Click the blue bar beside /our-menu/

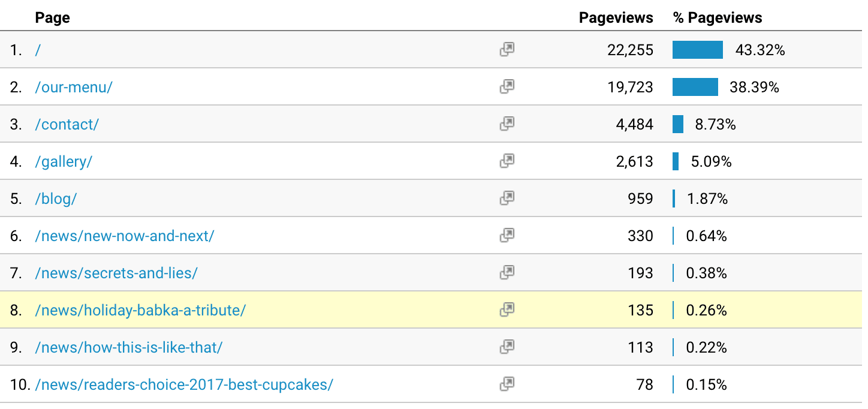point(695,87)
